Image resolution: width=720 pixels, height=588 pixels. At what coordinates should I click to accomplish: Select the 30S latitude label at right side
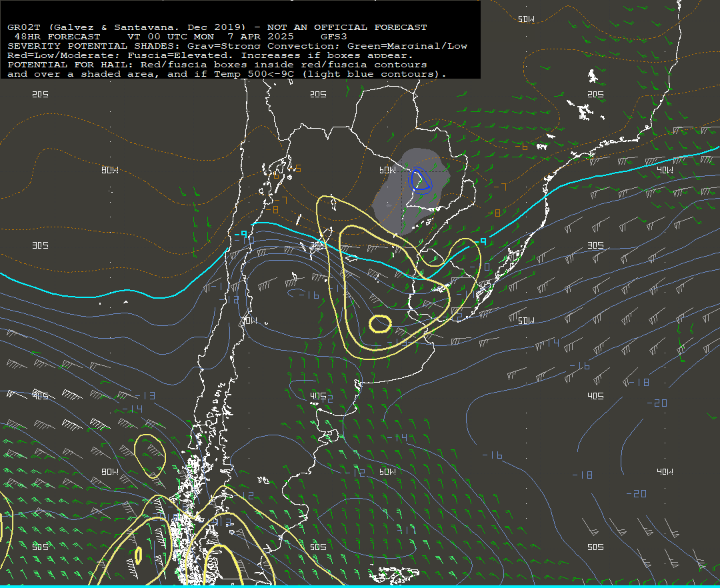(x=595, y=245)
